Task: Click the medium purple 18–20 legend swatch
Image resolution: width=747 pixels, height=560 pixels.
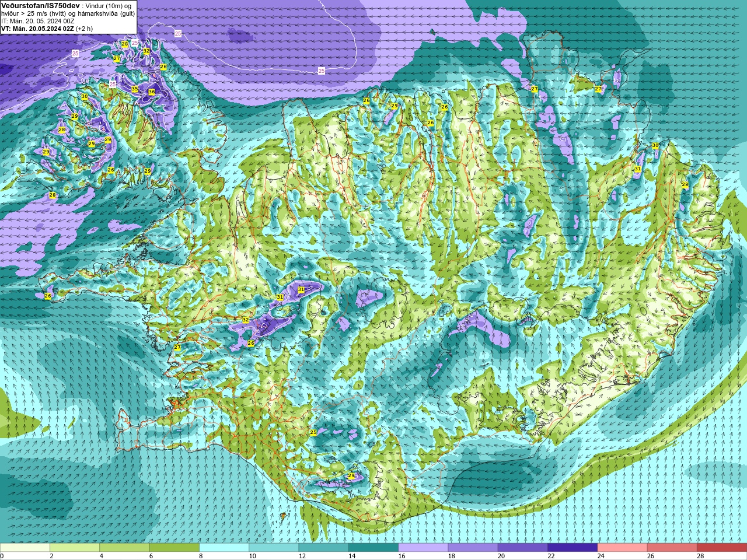Action: (x=473, y=547)
